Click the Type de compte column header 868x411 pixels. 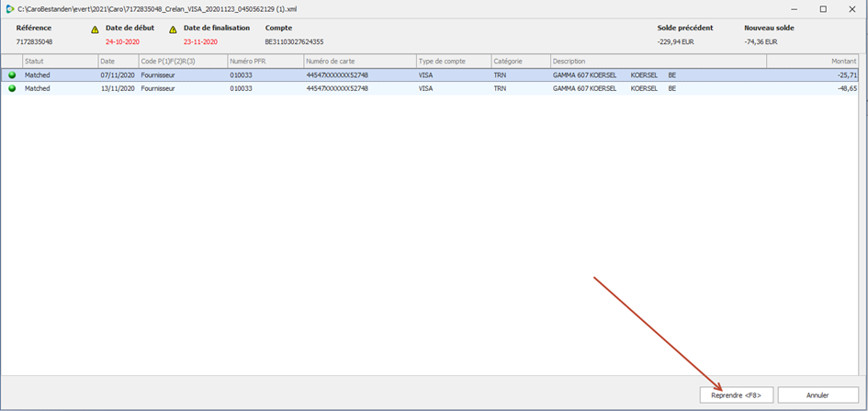click(454, 61)
